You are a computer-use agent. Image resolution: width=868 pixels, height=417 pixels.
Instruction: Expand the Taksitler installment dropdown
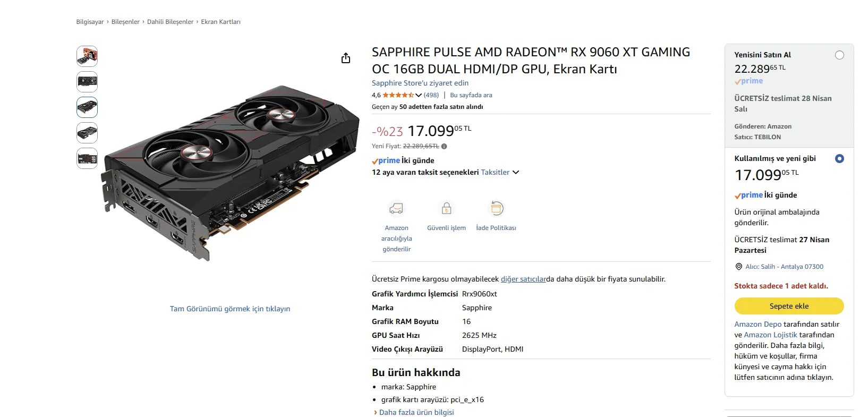(x=500, y=172)
